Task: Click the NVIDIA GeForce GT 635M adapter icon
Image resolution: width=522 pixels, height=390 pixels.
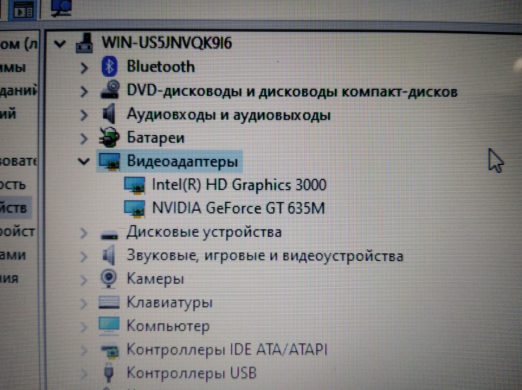Action: [134, 209]
